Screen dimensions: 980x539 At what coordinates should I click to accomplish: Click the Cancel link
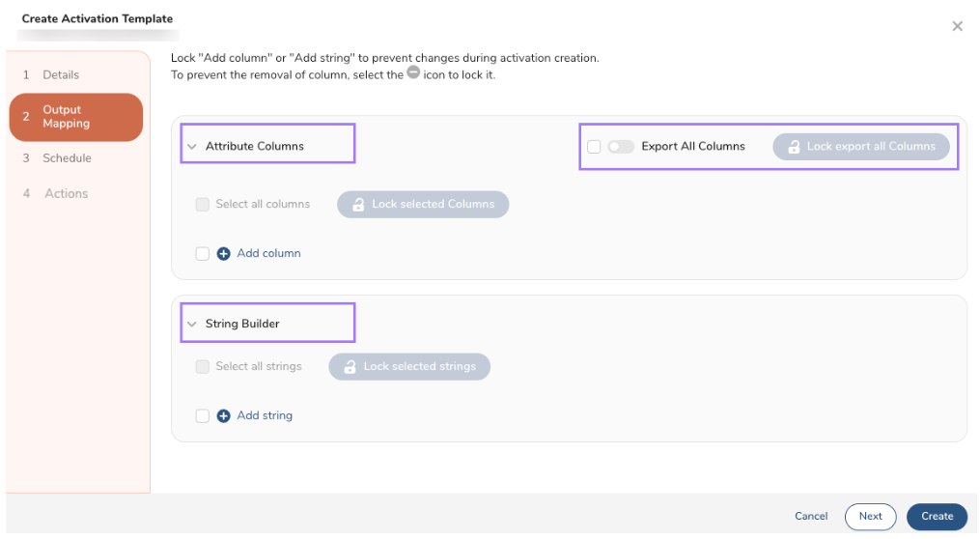coord(811,517)
